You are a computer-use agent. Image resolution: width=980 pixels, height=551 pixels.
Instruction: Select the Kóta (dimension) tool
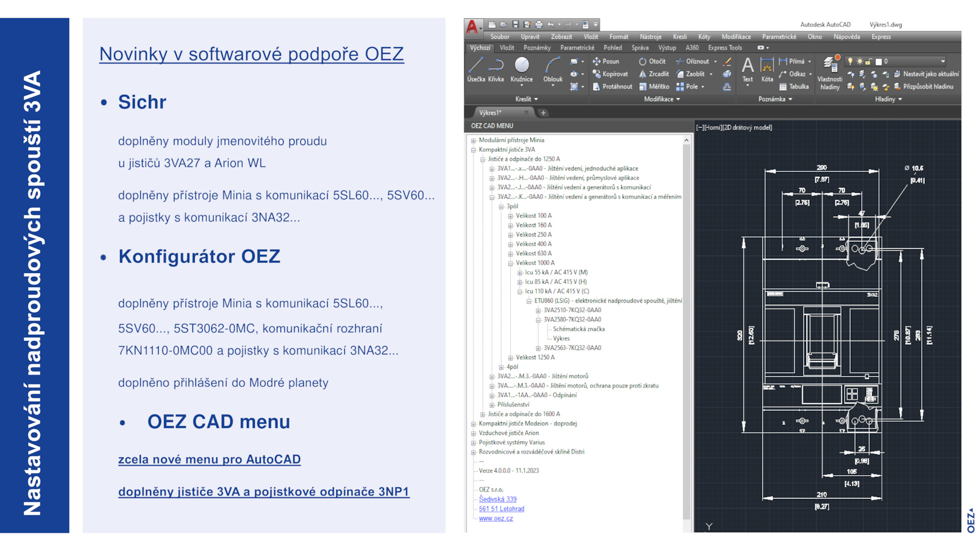pyautogui.click(x=767, y=69)
